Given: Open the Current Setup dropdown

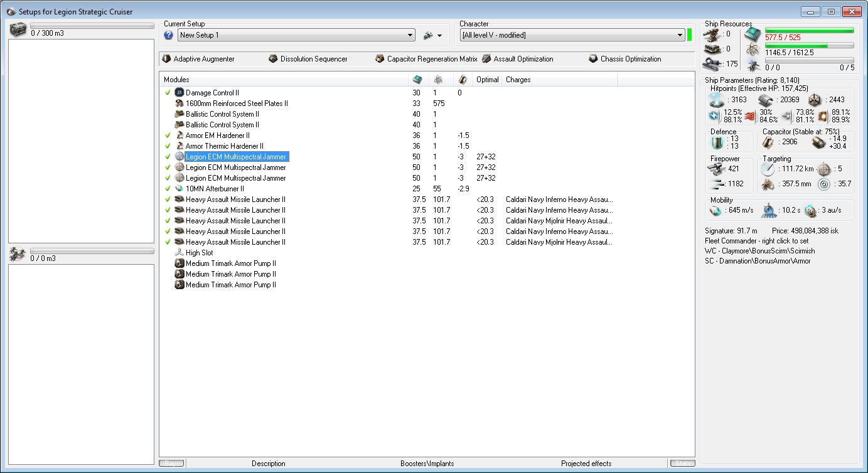Looking at the screenshot, I should pos(296,35).
